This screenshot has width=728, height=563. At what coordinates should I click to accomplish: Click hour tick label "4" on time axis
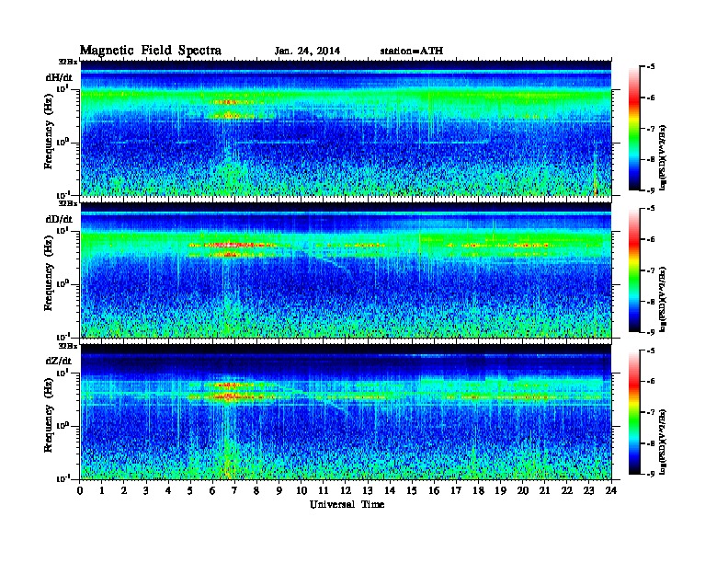pos(168,490)
